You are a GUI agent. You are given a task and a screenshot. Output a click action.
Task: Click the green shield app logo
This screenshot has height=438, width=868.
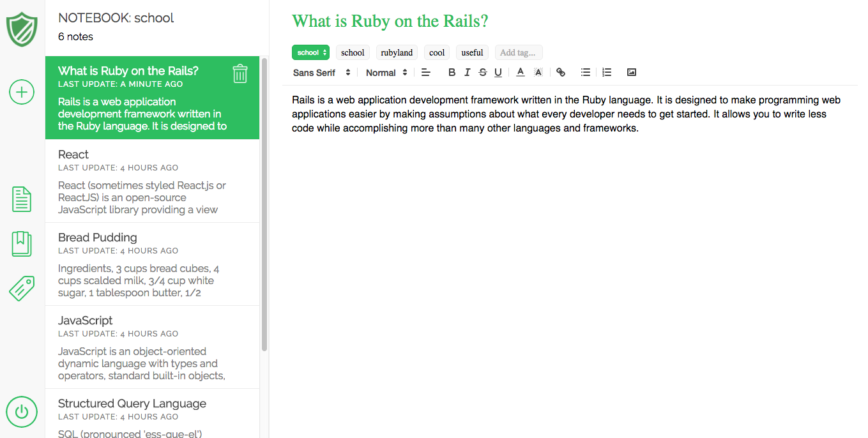(x=22, y=29)
